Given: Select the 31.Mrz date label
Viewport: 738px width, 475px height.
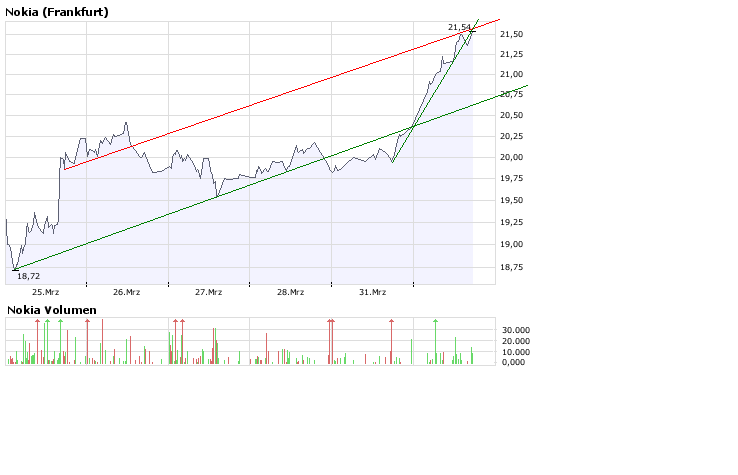Looking at the screenshot, I should (x=372, y=292).
